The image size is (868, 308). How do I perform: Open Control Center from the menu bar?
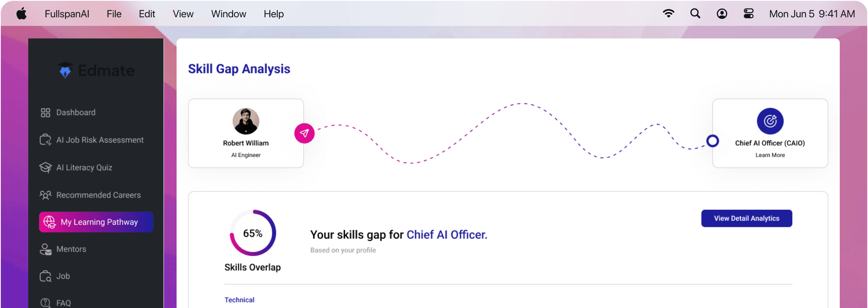(749, 13)
